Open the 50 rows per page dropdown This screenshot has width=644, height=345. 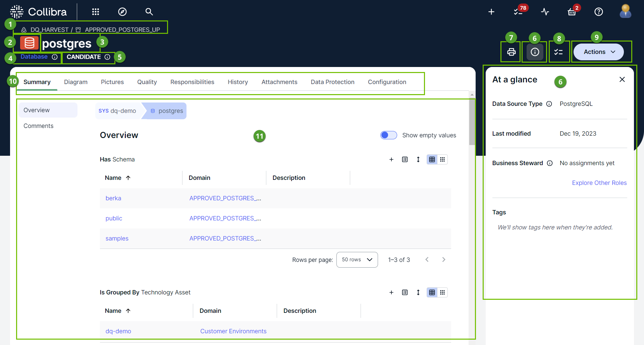point(357,260)
